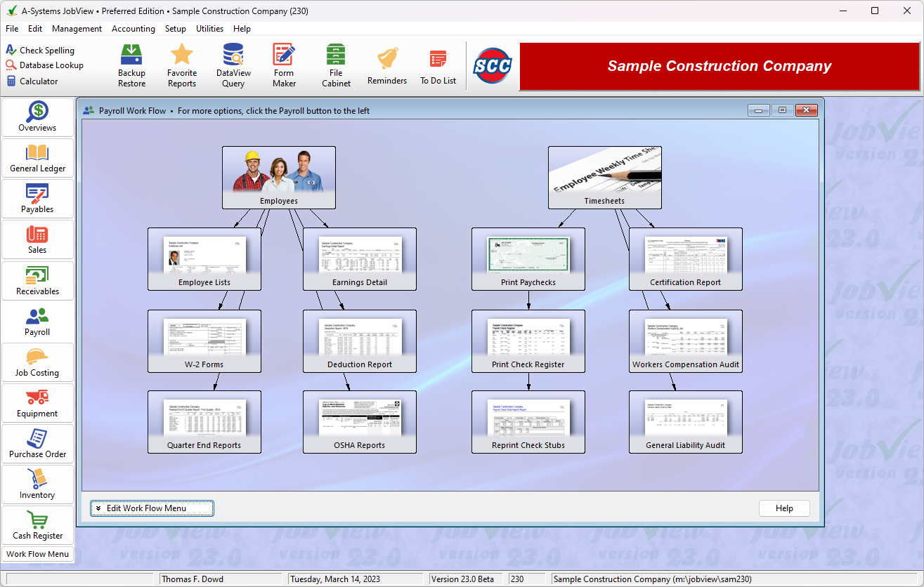Screen dimensions: 924x587
Task: Switch to the Job Costing module
Action: pyautogui.click(x=37, y=362)
